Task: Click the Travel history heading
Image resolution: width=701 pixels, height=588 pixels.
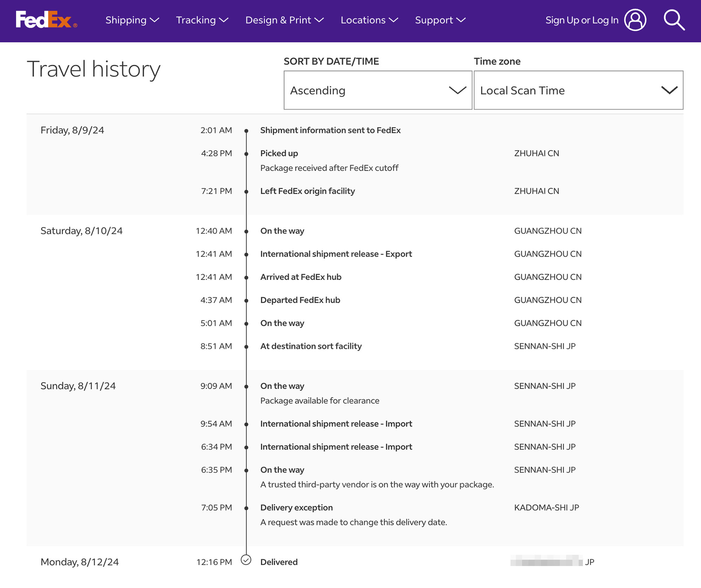Action: (x=94, y=69)
